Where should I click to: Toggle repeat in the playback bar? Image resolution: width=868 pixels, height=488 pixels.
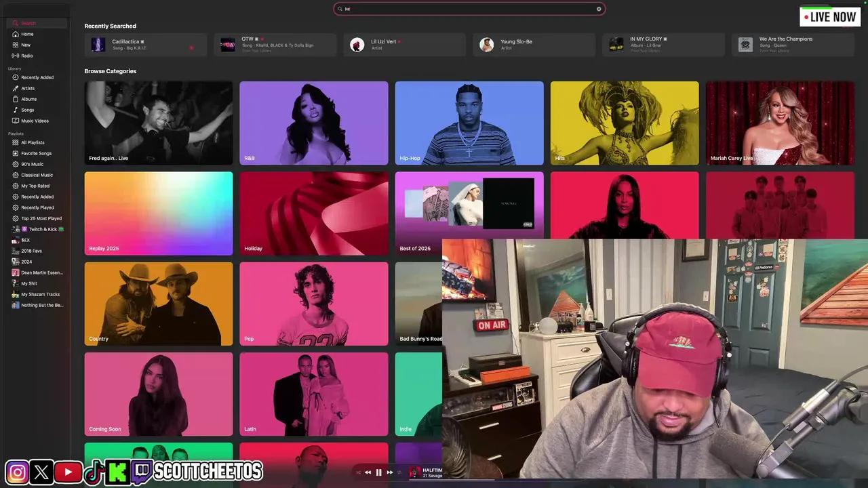click(x=399, y=472)
